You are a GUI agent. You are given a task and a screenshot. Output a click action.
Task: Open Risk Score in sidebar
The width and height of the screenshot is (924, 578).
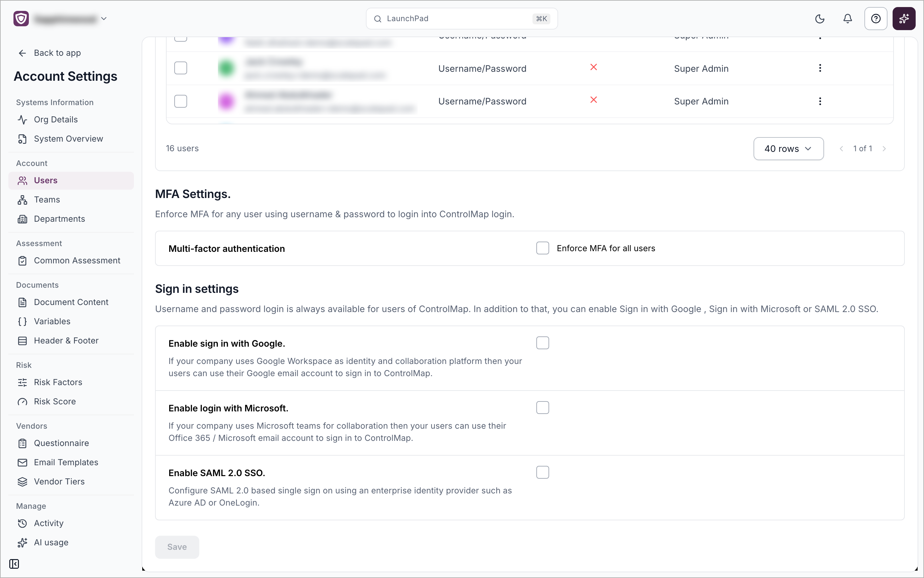coord(71,402)
